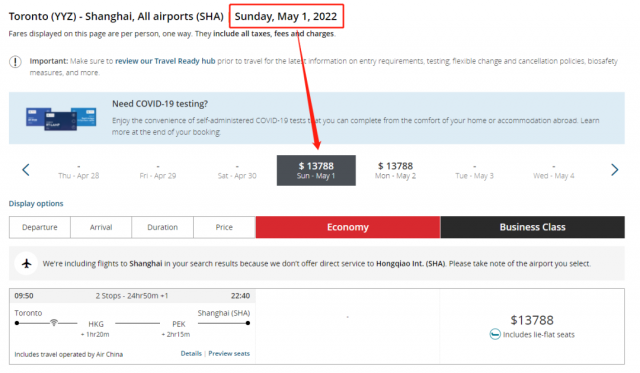
Task: Choose Wed - May 4 date
Action: 553,171
